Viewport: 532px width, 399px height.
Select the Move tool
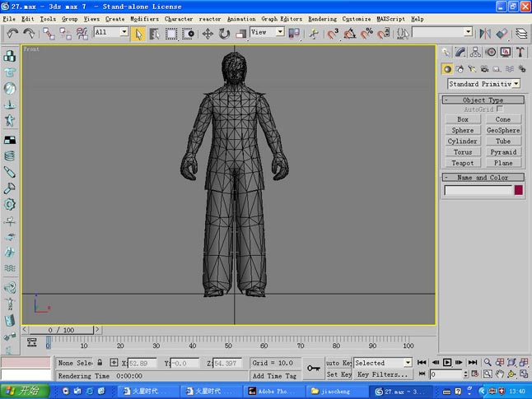[208, 34]
